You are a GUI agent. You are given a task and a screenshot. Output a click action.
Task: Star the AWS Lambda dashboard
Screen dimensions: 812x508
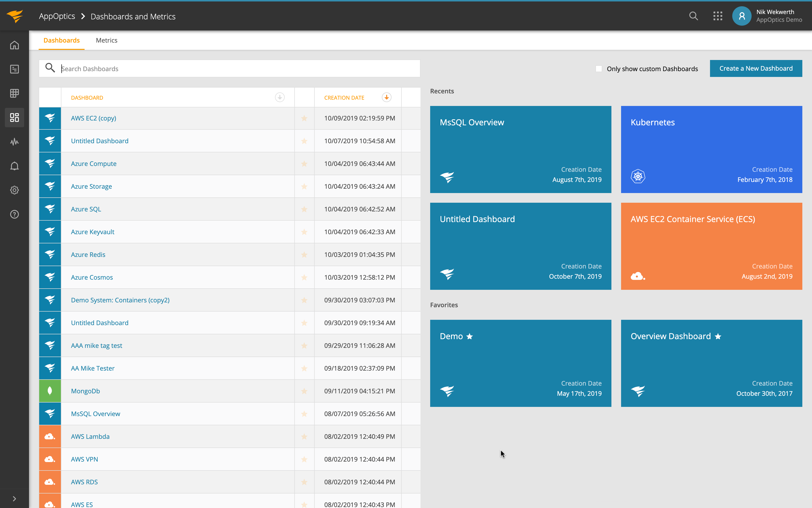pyautogui.click(x=304, y=436)
